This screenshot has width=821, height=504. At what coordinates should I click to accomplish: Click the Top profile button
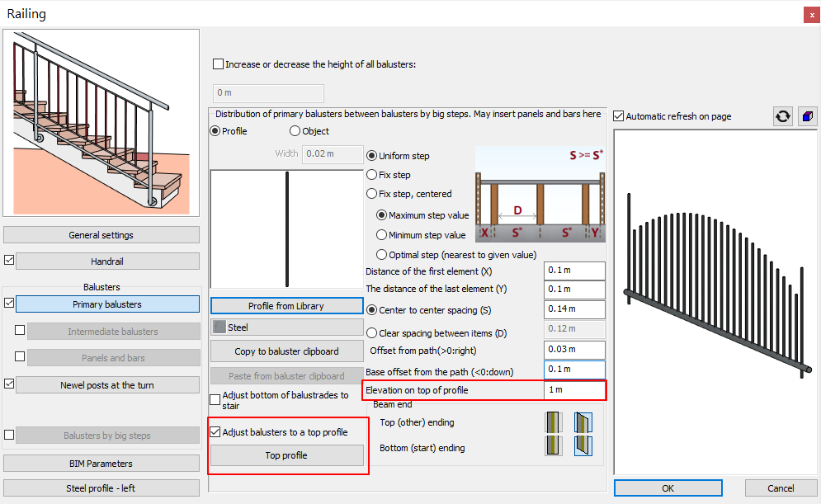(286, 455)
